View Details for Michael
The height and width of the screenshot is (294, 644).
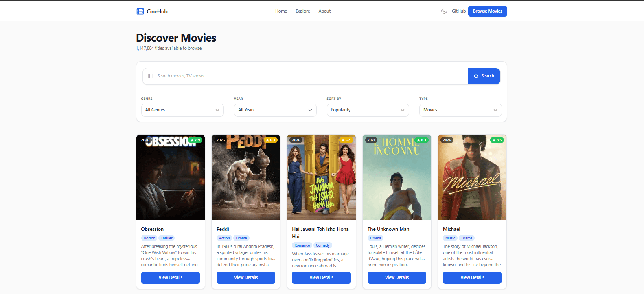(x=472, y=278)
